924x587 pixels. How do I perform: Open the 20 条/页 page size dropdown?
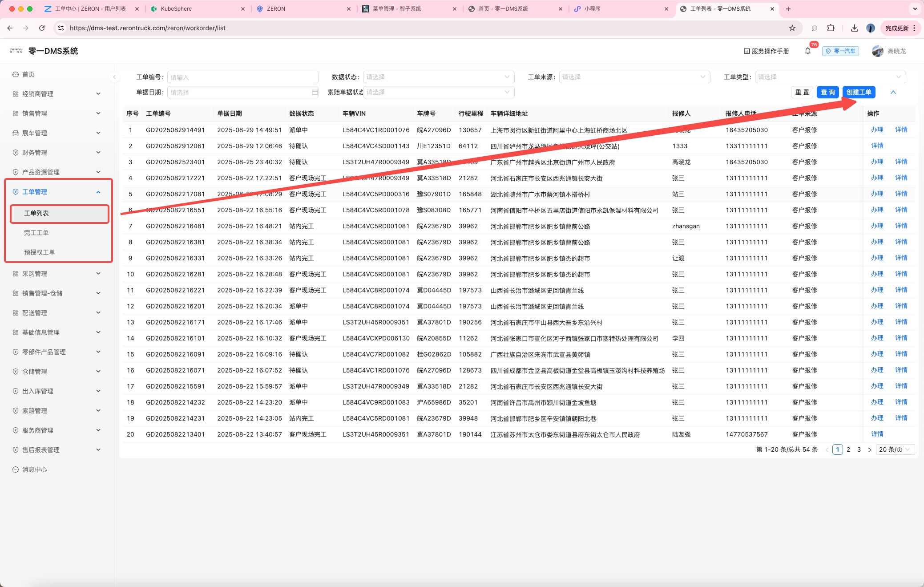tap(895, 449)
